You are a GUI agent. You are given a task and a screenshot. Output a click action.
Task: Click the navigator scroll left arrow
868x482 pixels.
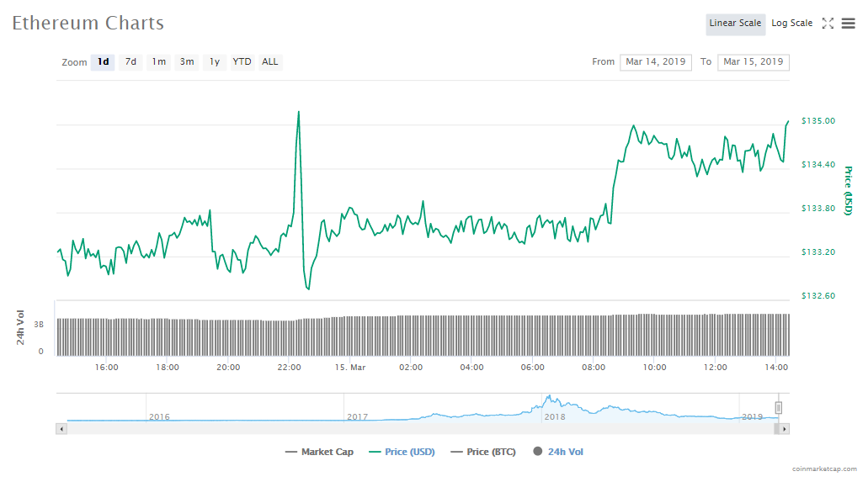[61, 429]
